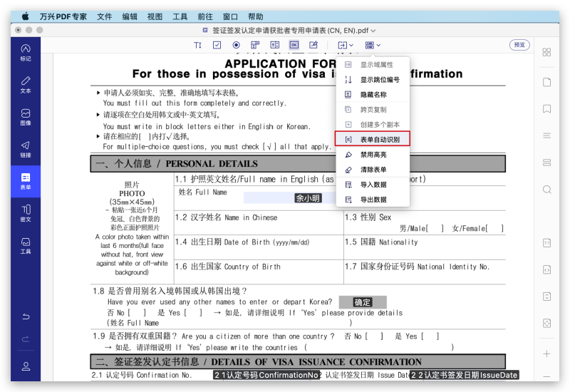Click the fit height icon
The image size is (570, 392).
point(546,296)
